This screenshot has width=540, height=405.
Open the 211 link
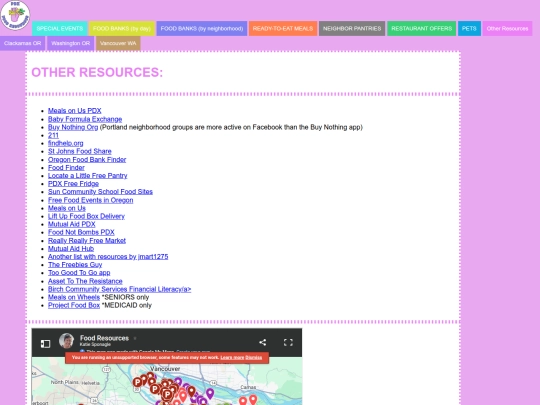pyautogui.click(x=53, y=135)
